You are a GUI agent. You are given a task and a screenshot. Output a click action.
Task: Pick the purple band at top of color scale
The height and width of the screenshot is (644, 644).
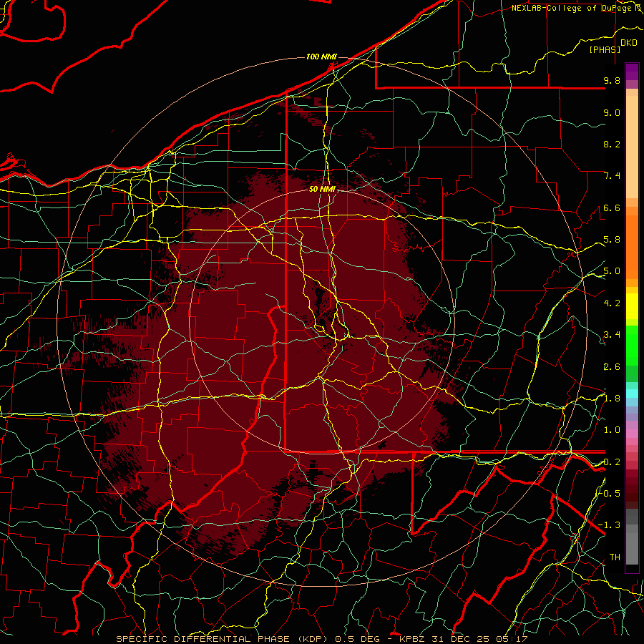(x=632, y=72)
